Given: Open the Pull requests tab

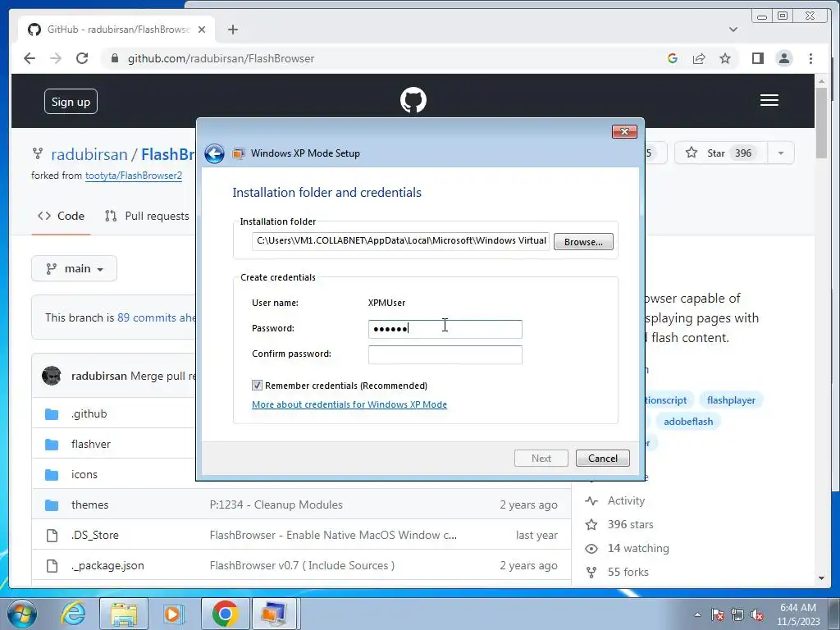Looking at the screenshot, I should [x=148, y=216].
